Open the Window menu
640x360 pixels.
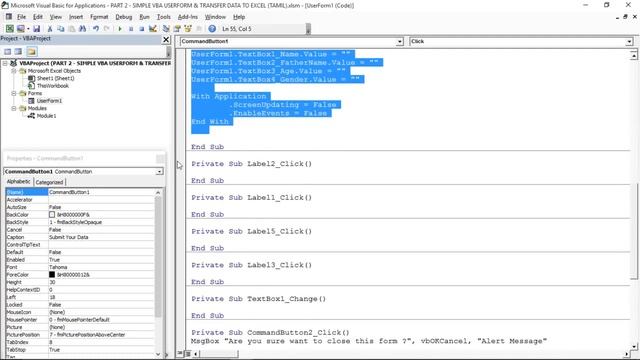tap(215, 17)
